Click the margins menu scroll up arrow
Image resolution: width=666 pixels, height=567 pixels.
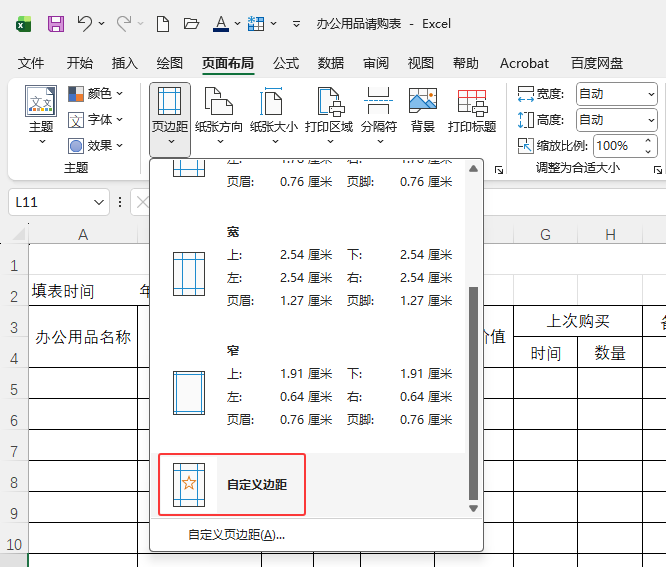click(x=474, y=169)
